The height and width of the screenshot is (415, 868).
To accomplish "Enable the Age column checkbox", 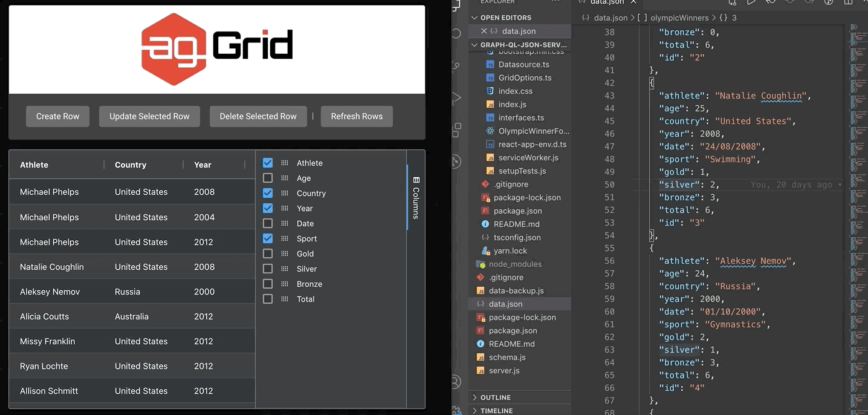I will 268,178.
